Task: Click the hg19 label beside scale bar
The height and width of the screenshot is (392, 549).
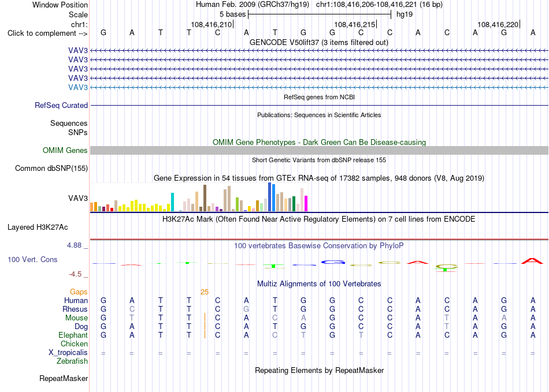Action: [405, 14]
